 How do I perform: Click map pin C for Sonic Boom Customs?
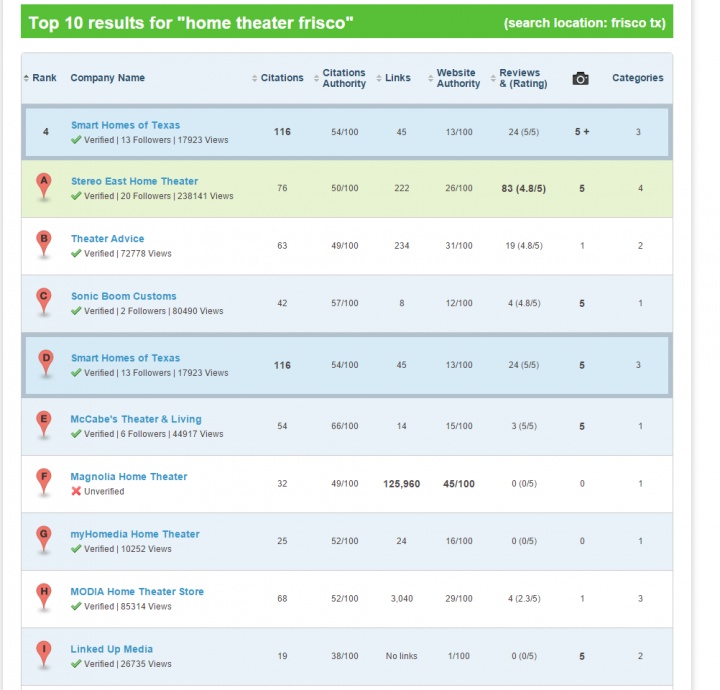tap(44, 302)
